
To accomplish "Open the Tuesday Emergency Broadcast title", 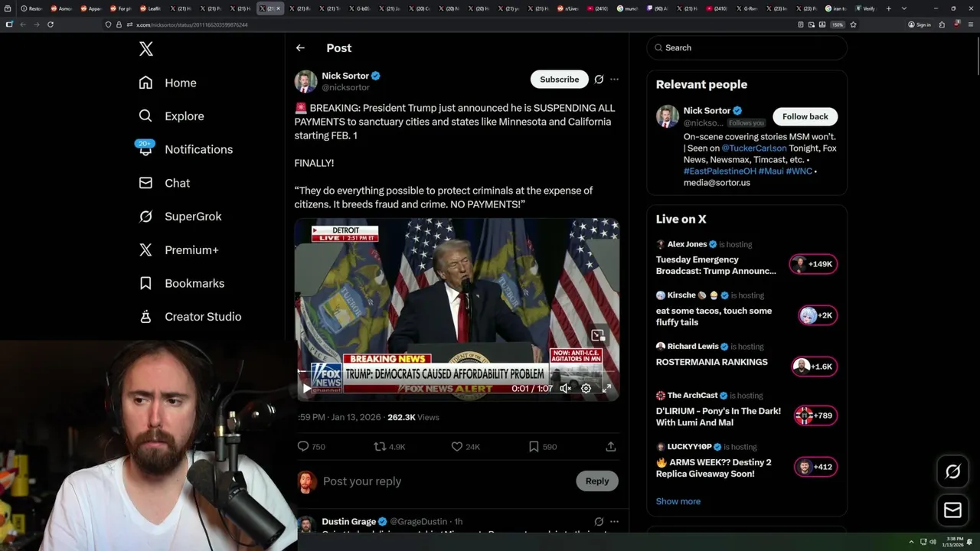I will coord(716,266).
